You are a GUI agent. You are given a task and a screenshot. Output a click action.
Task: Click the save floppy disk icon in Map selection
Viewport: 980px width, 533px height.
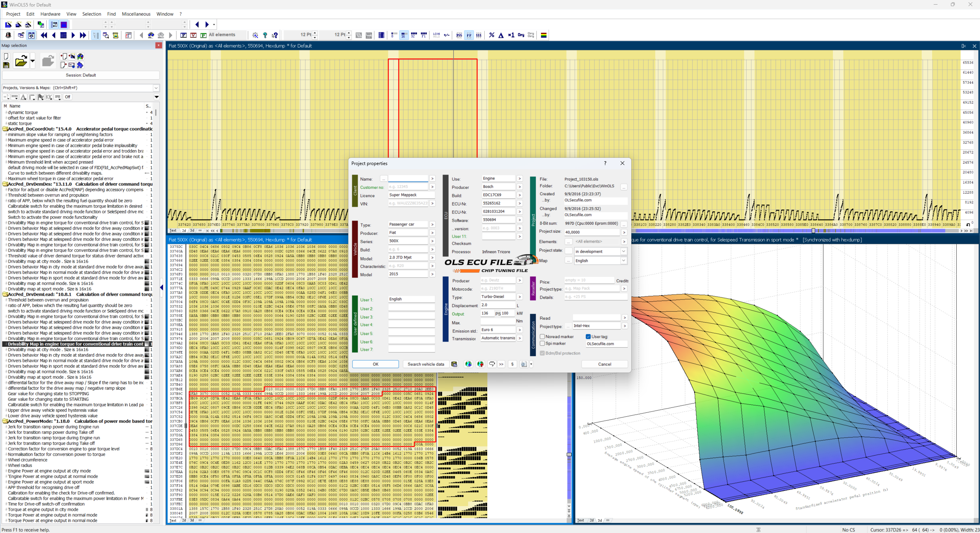pyautogui.click(x=6, y=65)
